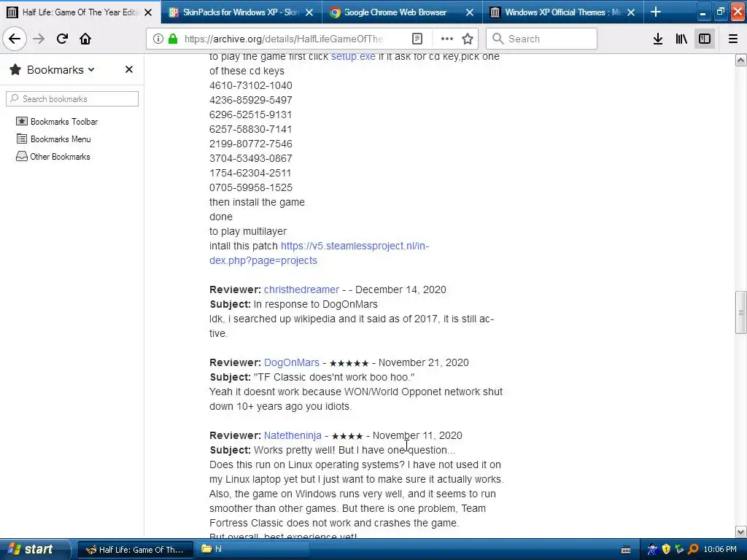Image resolution: width=747 pixels, height=560 pixels.
Task: Reload the current archive.org page
Action: tap(62, 39)
